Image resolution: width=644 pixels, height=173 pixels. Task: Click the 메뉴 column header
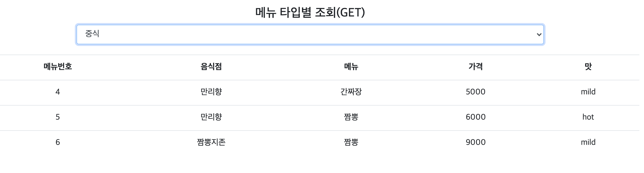(x=351, y=67)
